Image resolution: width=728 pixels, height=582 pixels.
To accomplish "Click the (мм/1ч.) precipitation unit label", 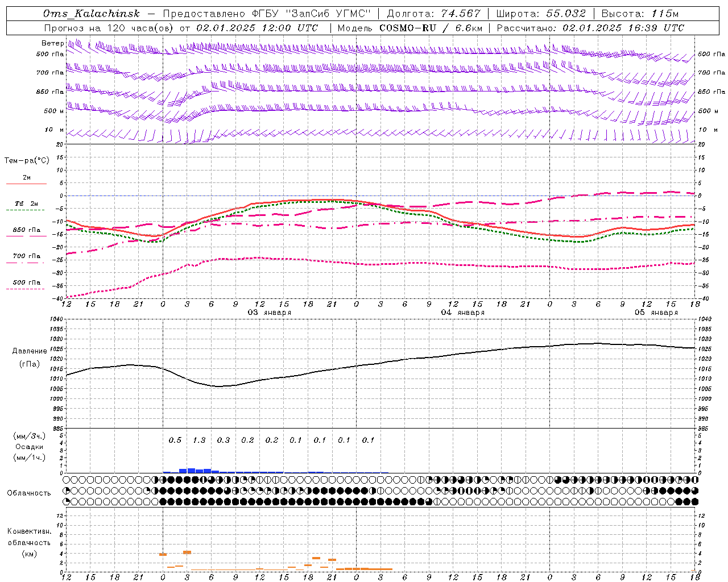I will click(x=30, y=458).
